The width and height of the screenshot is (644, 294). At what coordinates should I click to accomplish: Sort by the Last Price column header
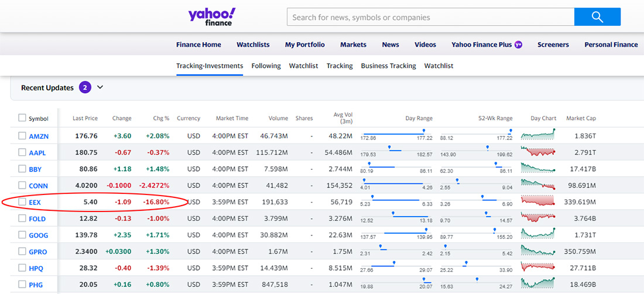[x=85, y=118]
